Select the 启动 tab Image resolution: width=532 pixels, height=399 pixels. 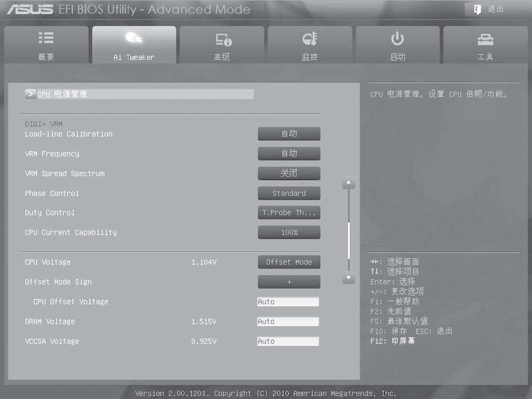tap(398, 45)
